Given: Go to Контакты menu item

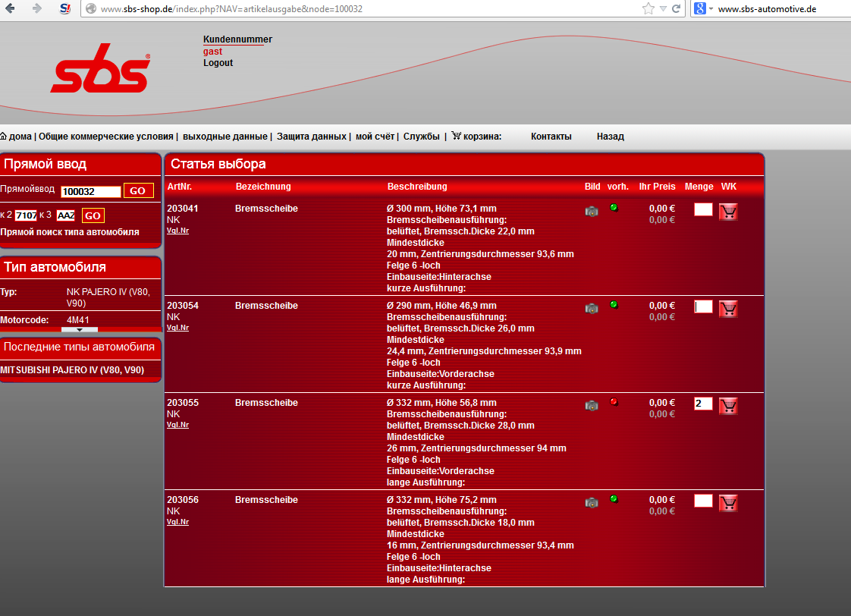Looking at the screenshot, I should 551,137.
